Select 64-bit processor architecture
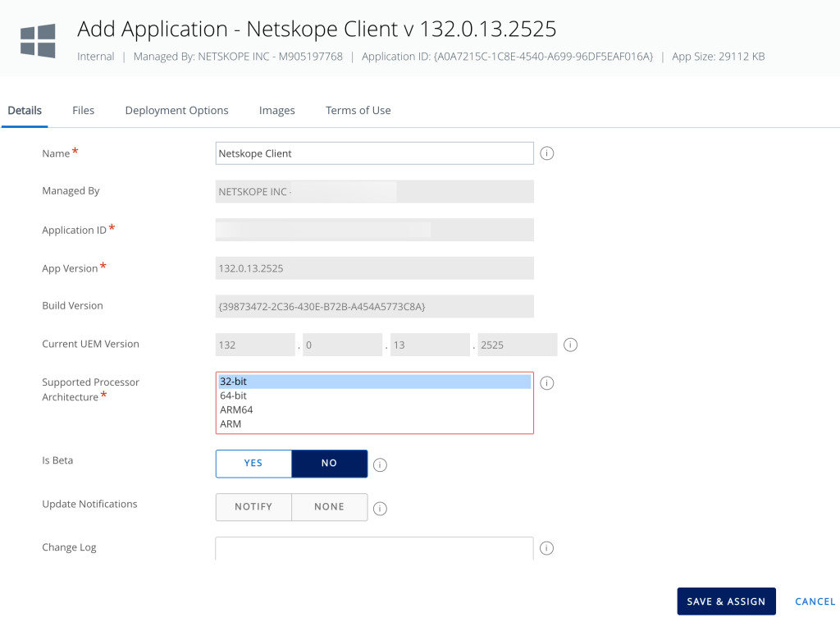The image size is (840, 622). [x=374, y=396]
